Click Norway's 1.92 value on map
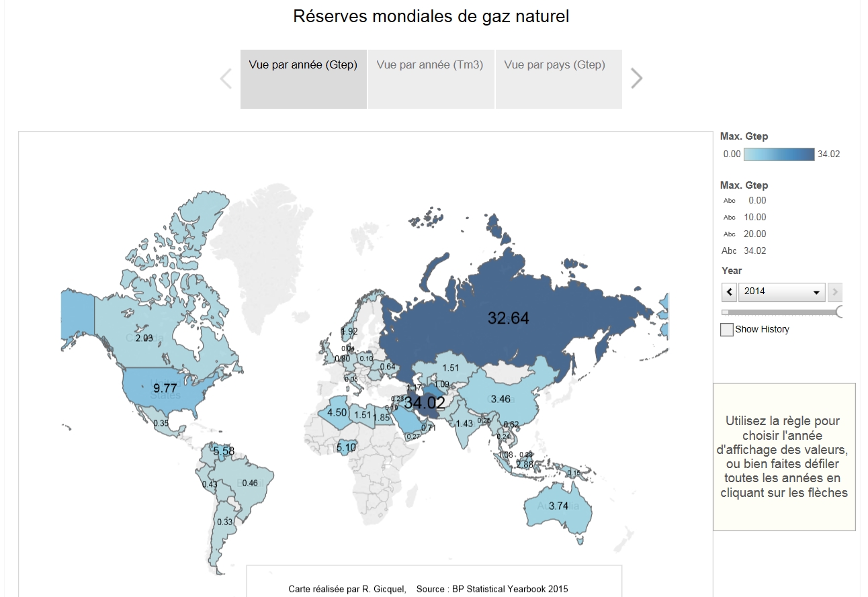 pyautogui.click(x=349, y=331)
